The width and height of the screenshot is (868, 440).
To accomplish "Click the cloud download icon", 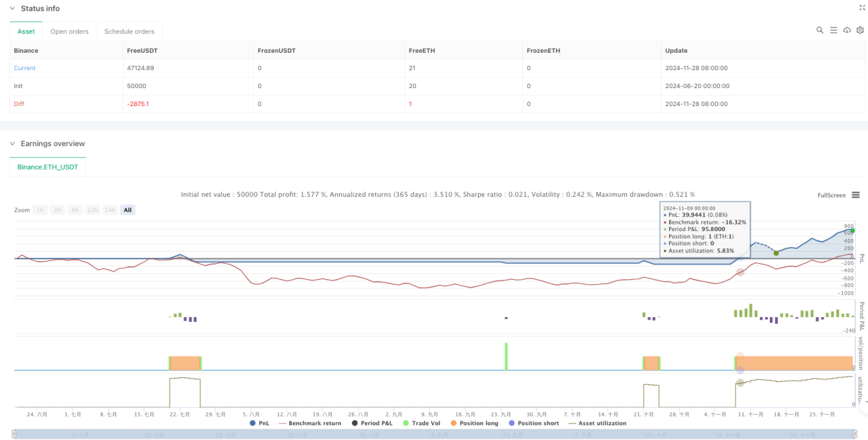I will click(x=847, y=31).
